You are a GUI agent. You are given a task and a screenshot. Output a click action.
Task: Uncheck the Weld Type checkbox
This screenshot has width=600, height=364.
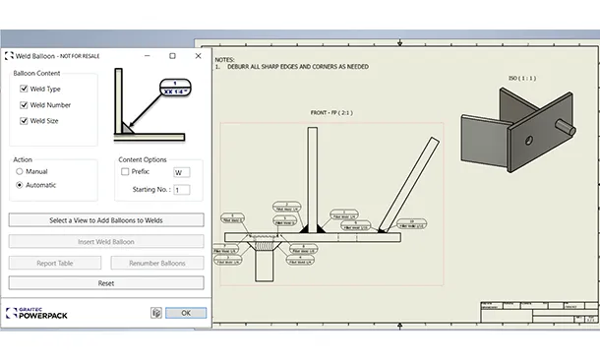24,89
